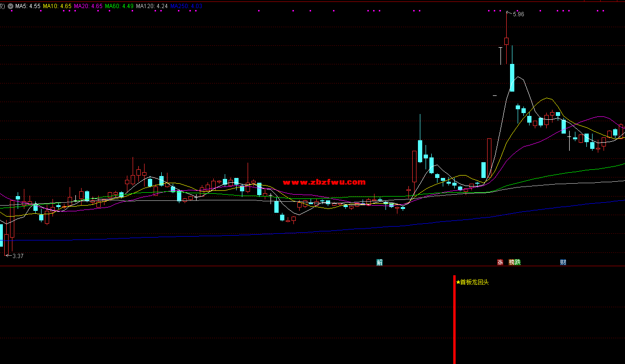Click the teal 解 event marker
This screenshot has height=364, width=625.
380,262
